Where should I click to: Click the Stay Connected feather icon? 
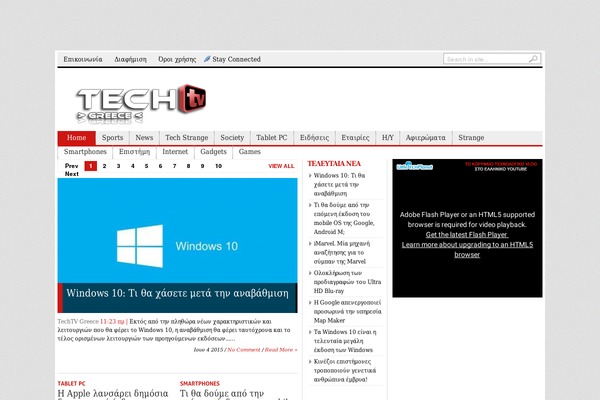tap(207, 59)
